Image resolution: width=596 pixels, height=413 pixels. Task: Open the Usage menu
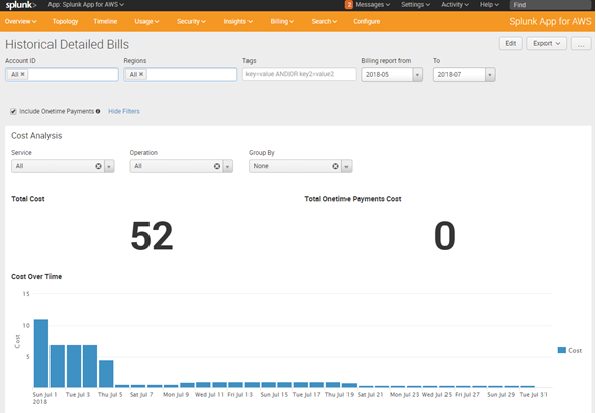[147, 21]
